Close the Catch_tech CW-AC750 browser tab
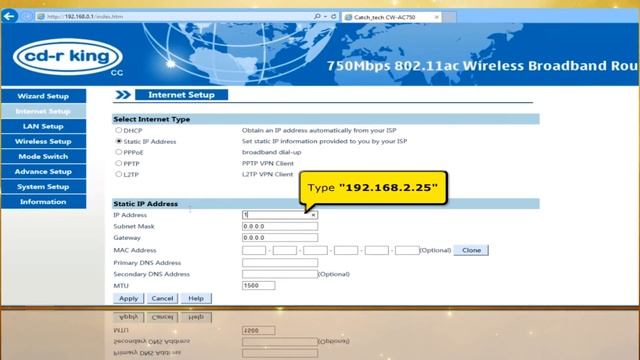This screenshot has height=360, width=640. (436, 17)
